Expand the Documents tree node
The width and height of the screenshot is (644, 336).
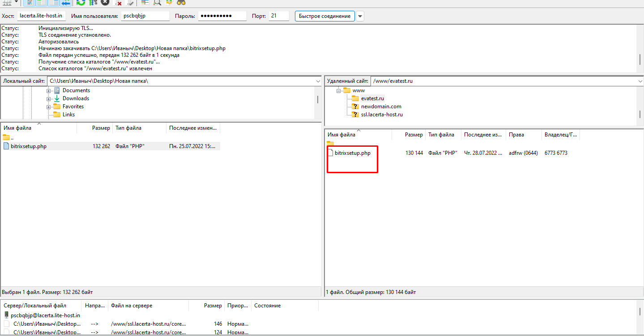(x=49, y=90)
